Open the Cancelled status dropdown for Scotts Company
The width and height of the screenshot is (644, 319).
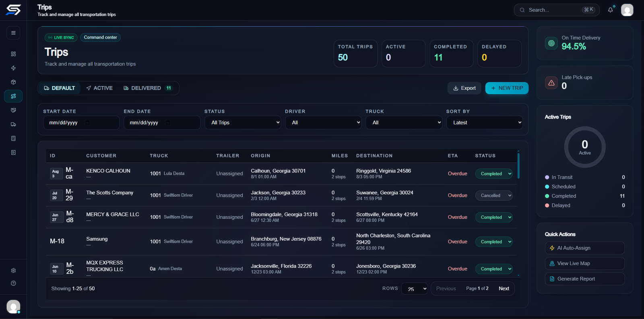point(494,196)
